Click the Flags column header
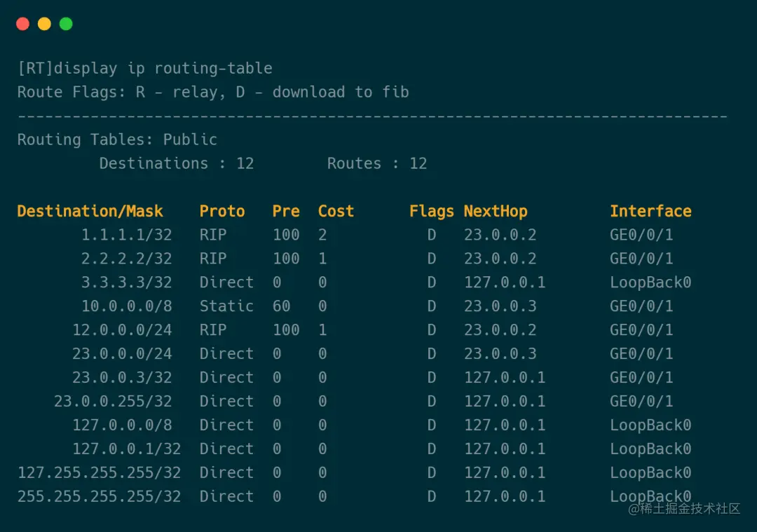This screenshot has height=532, width=757. pos(432,211)
